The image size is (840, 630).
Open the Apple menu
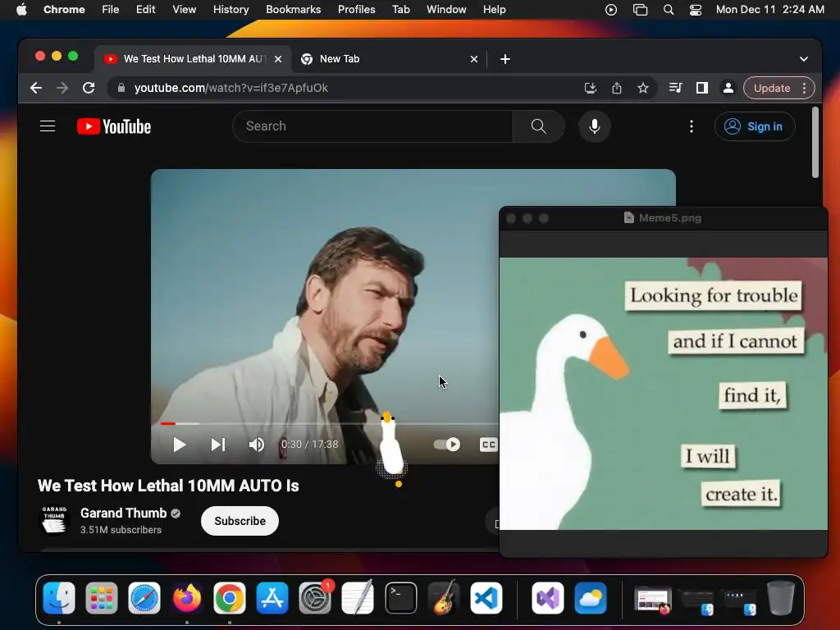[21, 10]
